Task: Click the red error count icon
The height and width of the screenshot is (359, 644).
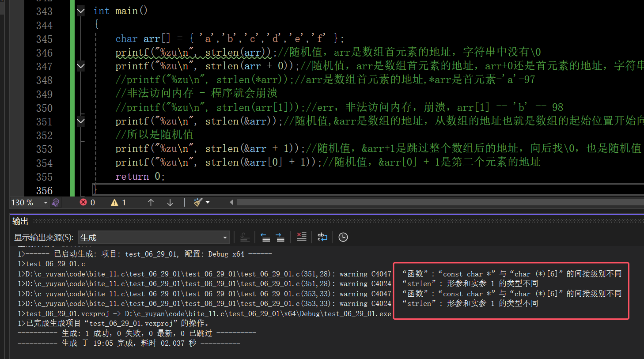Action: coord(83,202)
